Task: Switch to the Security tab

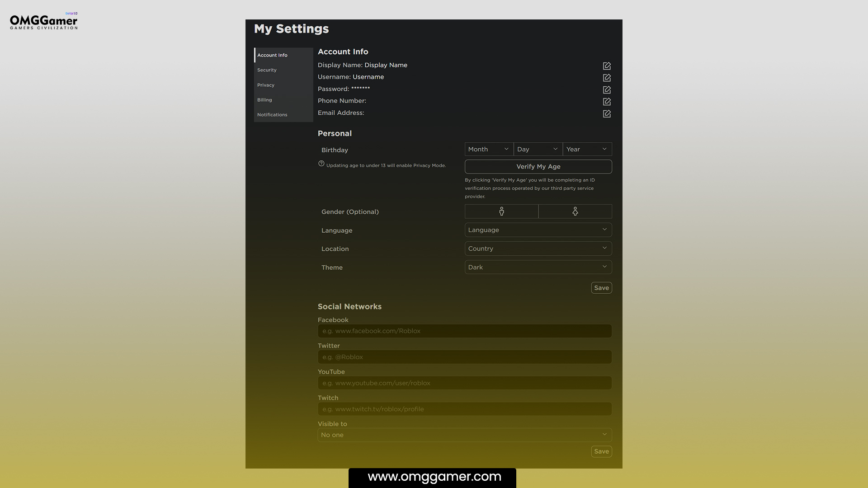Action: click(x=283, y=70)
